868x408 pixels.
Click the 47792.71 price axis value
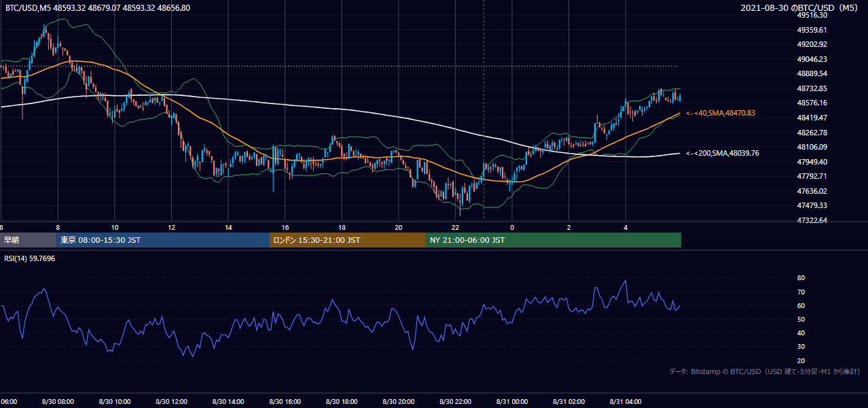(x=812, y=176)
